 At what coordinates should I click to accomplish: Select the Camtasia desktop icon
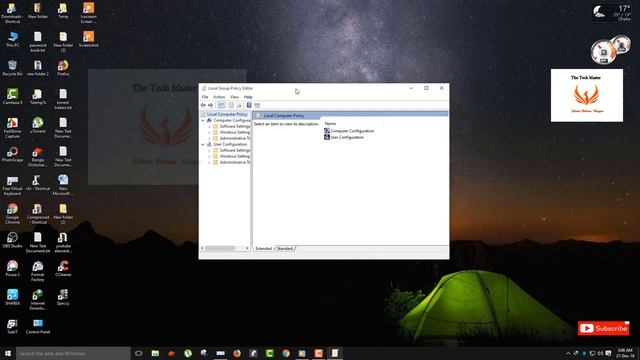coord(12,97)
